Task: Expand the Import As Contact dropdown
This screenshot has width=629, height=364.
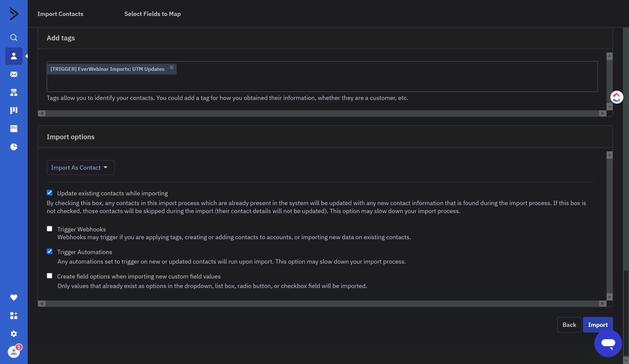Action: pos(80,168)
